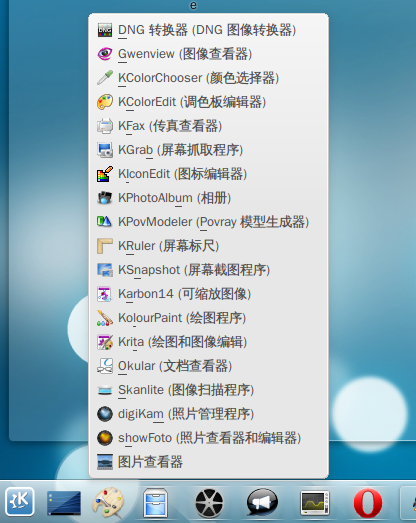Launch digiKam photo manager

pyautogui.click(x=209, y=414)
